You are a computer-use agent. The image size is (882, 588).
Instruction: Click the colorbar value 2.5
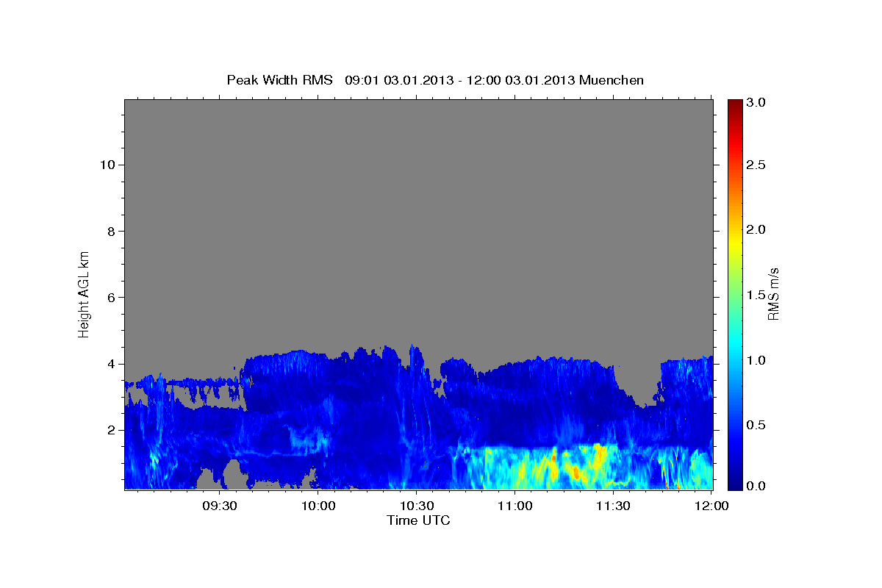point(757,165)
